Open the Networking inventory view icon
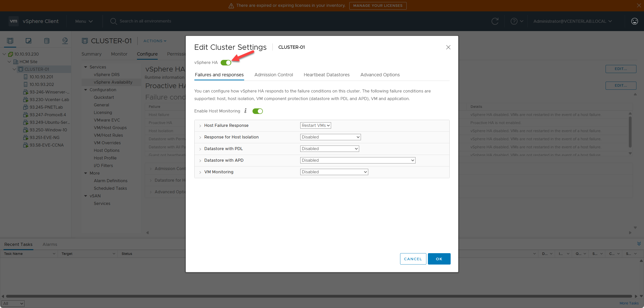This screenshot has width=644, height=308. pyautogui.click(x=65, y=41)
